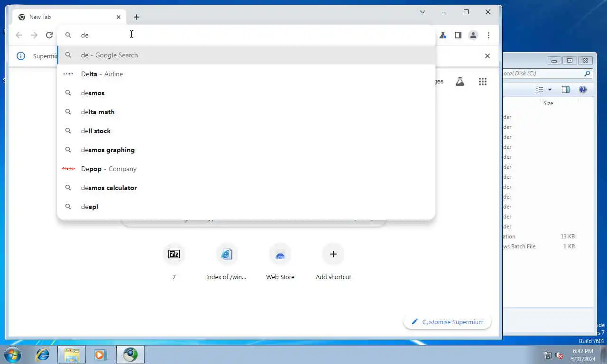The image size is (607, 364).
Task: Select 'de - Google Search' suggestion
Action: pyautogui.click(x=246, y=55)
